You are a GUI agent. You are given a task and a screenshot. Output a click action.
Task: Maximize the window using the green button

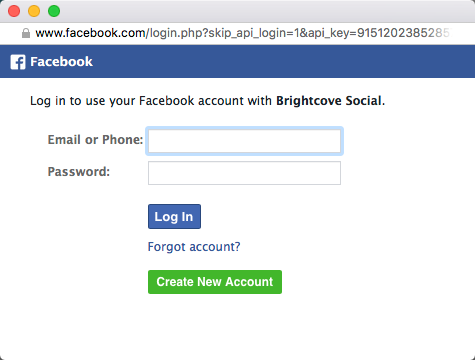click(54, 11)
